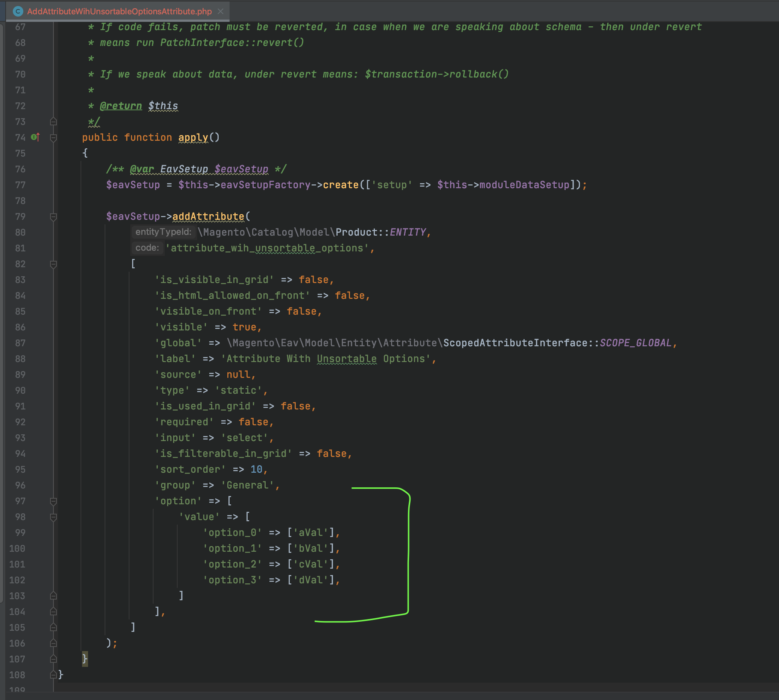The image size is (779, 700).
Task: Click 'is_html_allowed_on_front' key
Action: (232, 295)
